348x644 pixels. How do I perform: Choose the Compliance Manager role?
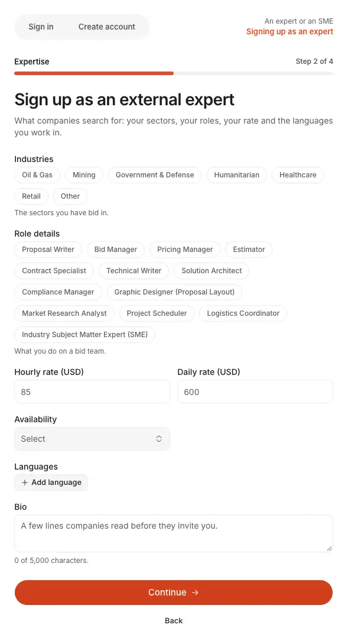58,292
